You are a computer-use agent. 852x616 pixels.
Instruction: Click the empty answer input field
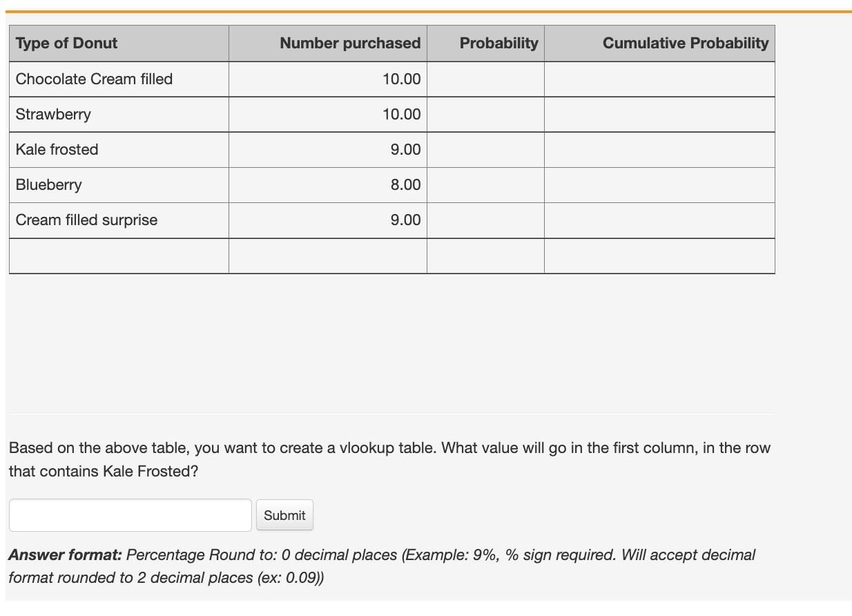(x=130, y=514)
